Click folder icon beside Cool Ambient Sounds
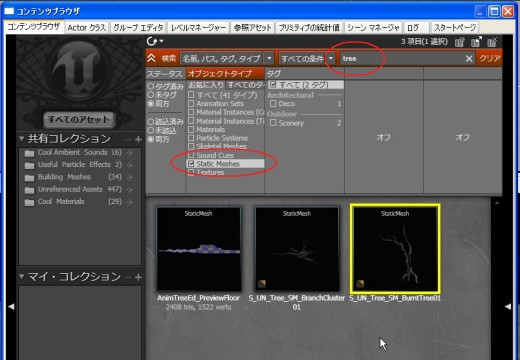Screen dimensions: 520x360 point(29,153)
